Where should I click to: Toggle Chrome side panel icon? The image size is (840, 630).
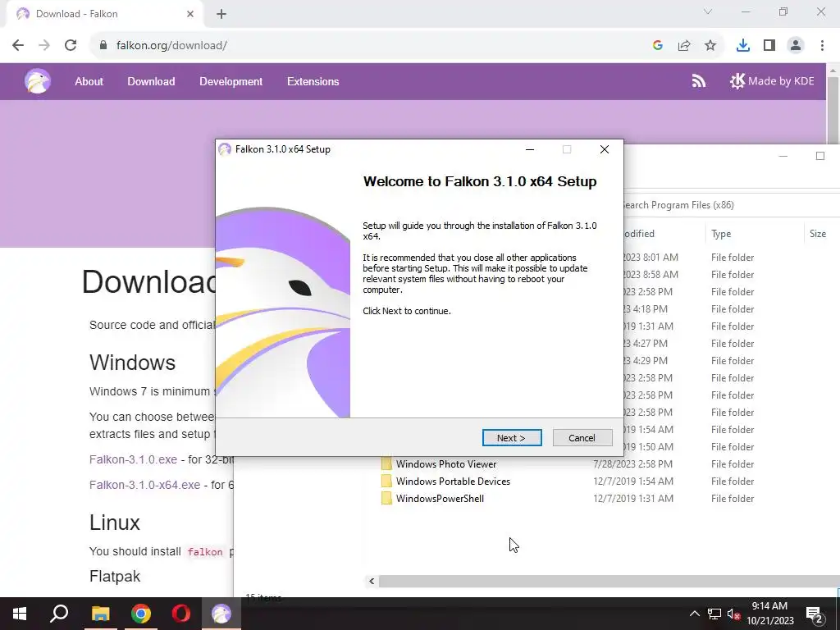click(x=769, y=46)
